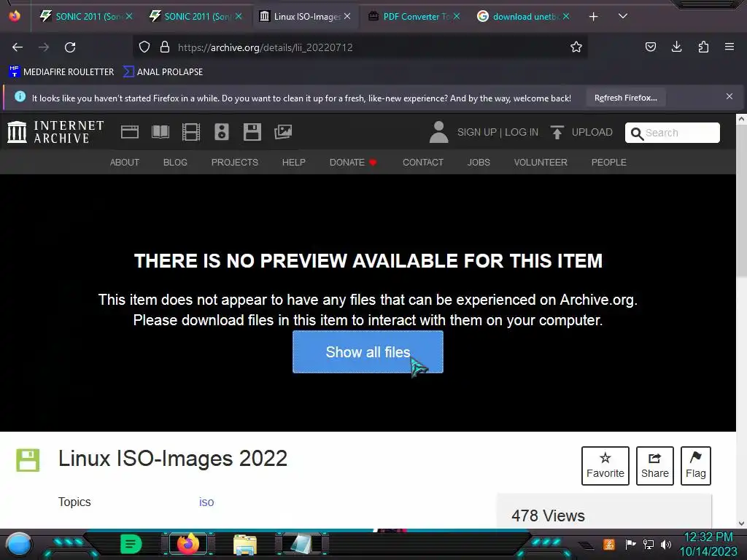Click the network tray icon
The width and height of the screenshot is (747, 560).
coord(648,544)
